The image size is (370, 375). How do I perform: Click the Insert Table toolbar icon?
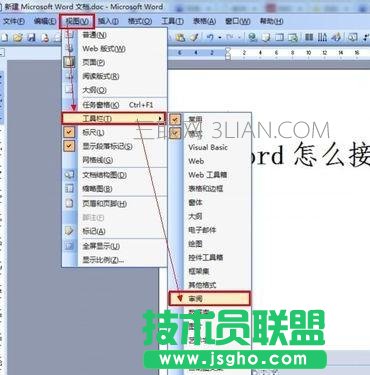click(279, 37)
